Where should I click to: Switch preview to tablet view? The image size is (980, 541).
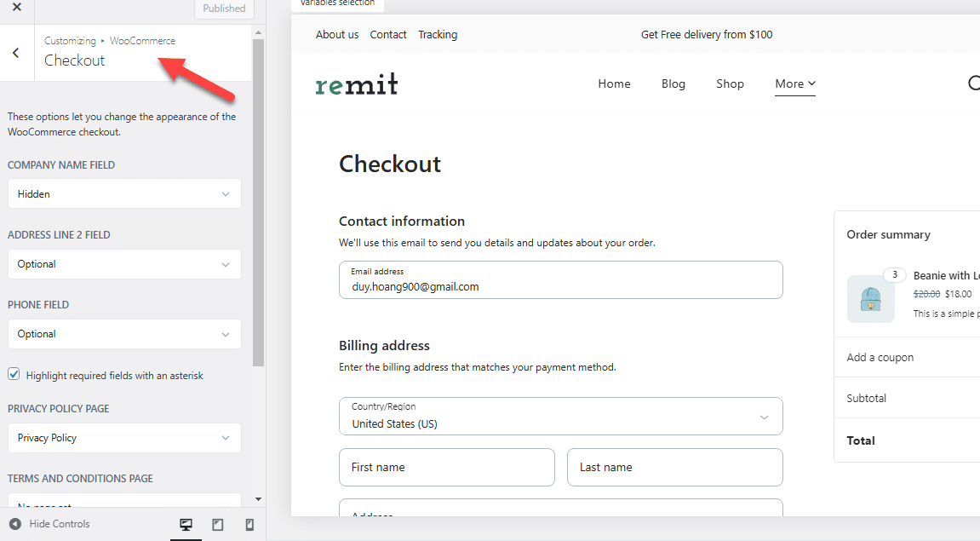[x=218, y=524]
